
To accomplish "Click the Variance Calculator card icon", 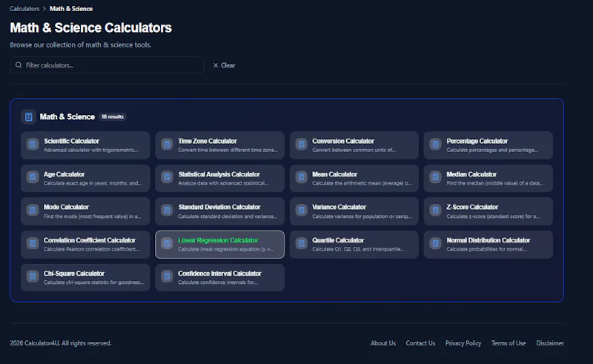I will [302, 210].
